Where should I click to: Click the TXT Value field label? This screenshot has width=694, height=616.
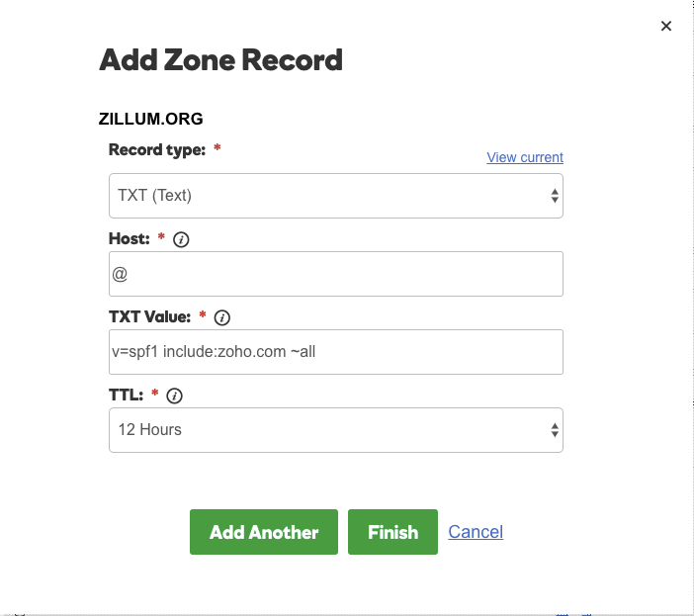tap(150, 317)
